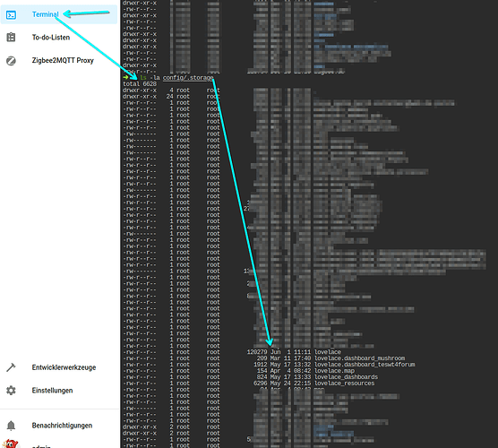The width and height of the screenshot is (498, 448).
Task: Select the 'lovelace.dashboard_mushroom' file name
Action: coord(359,358)
